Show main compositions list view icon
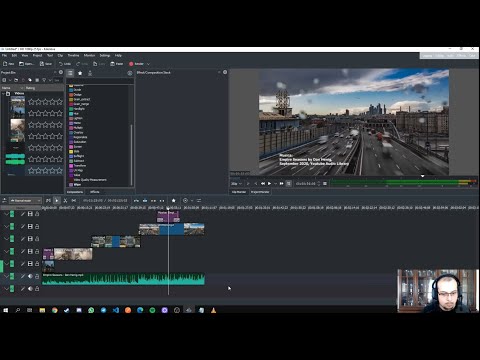Viewport: 480px width, 360px height. 70,73
